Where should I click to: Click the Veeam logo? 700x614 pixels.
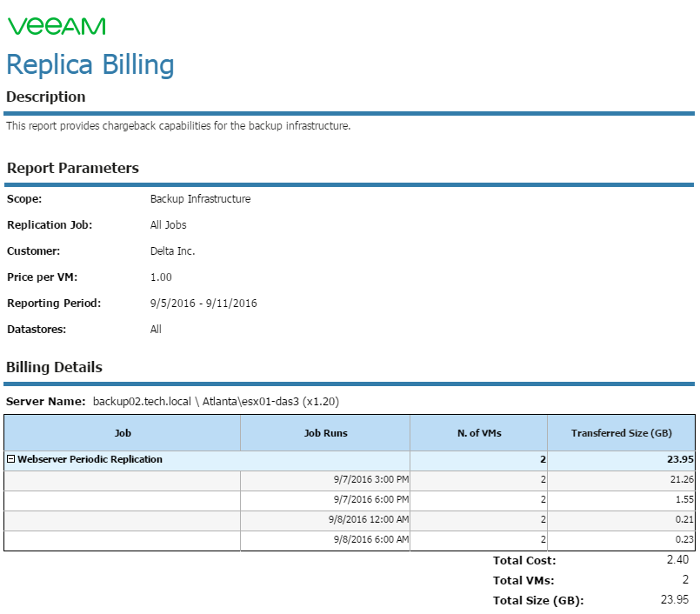[57, 26]
